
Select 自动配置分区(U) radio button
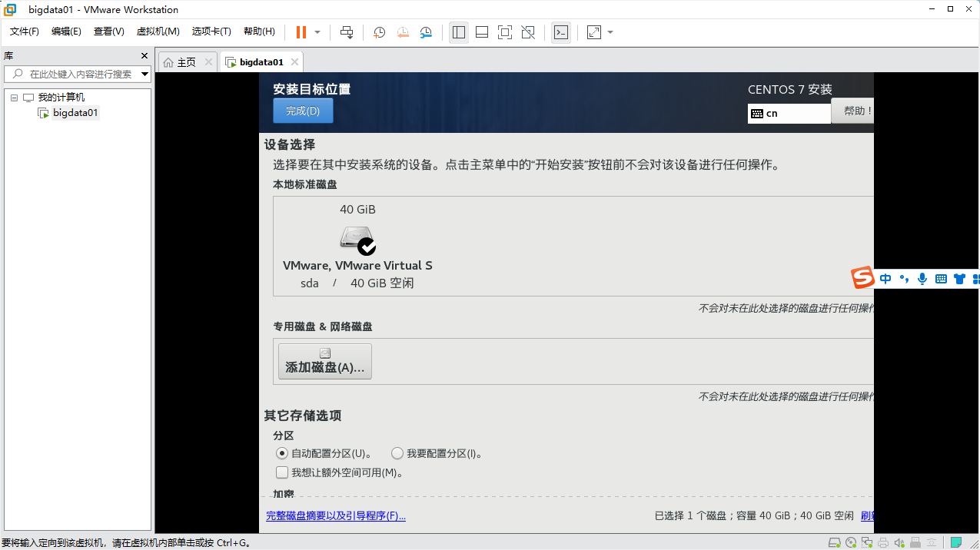(281, 453)
